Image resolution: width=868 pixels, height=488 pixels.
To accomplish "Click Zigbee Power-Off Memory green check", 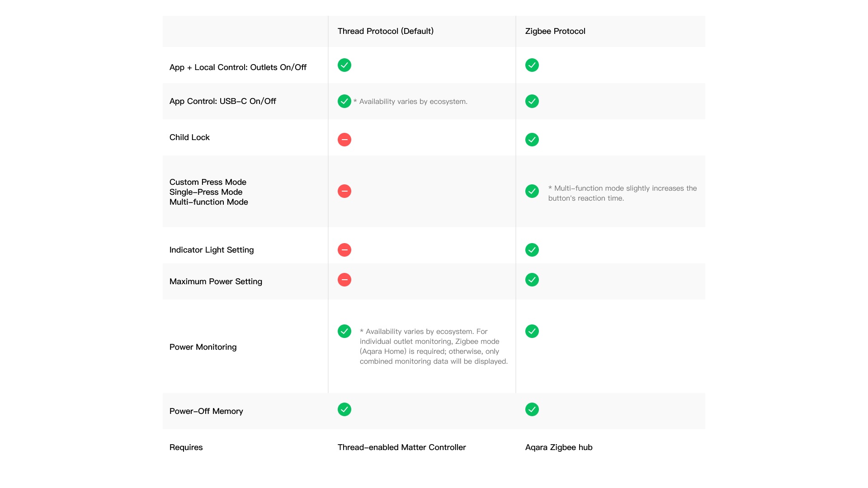I will tap(532, 409).
